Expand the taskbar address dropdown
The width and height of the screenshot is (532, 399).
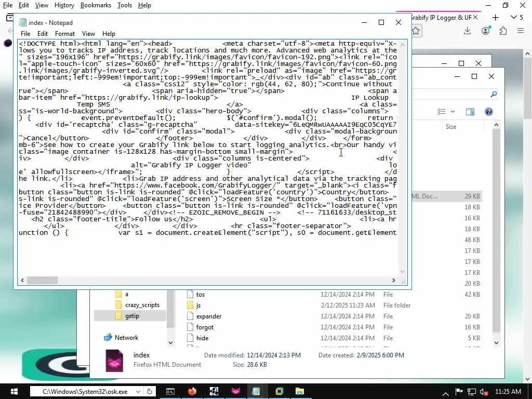(138, 392)
